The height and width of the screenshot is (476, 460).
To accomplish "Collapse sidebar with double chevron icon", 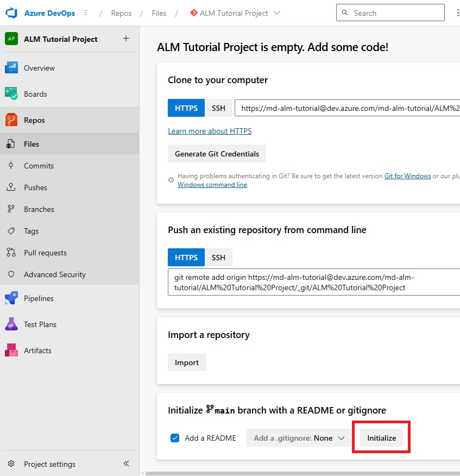I will [x=126, y=464].
